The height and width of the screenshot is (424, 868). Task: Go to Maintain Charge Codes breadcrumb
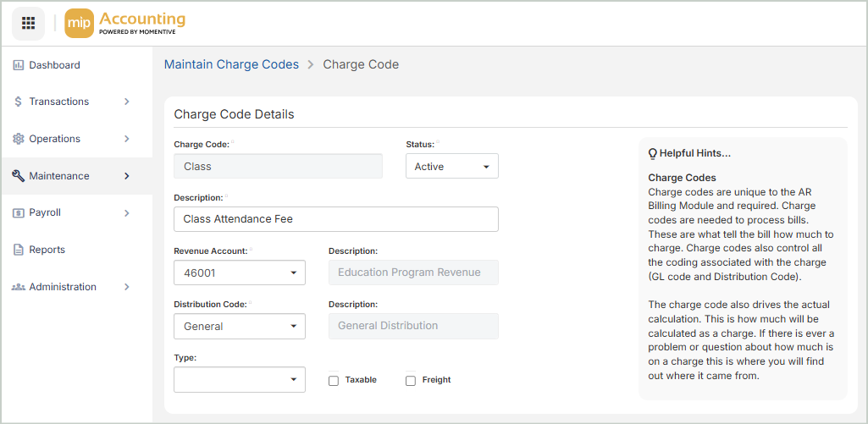(231, 64)
